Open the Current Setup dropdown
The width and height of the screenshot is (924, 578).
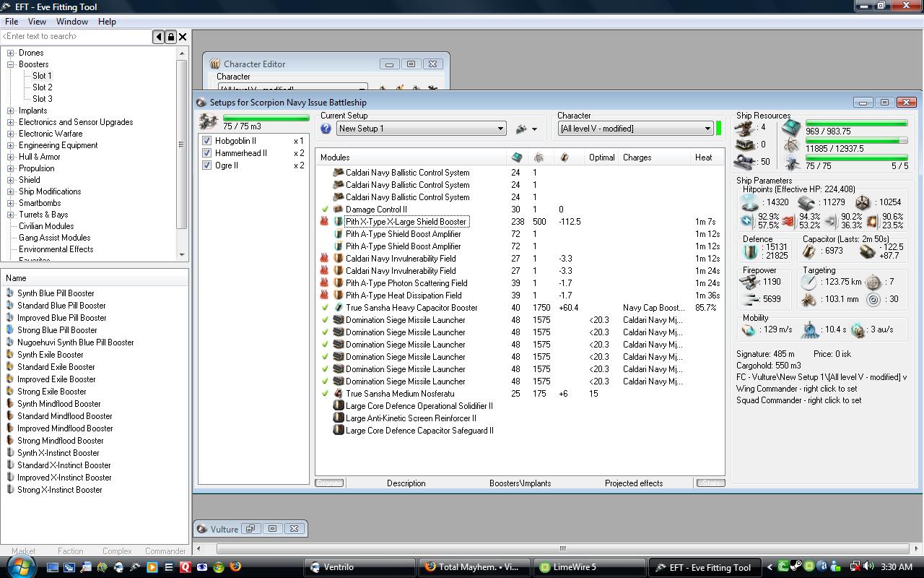pyautogui.click(x=500, y=129)
